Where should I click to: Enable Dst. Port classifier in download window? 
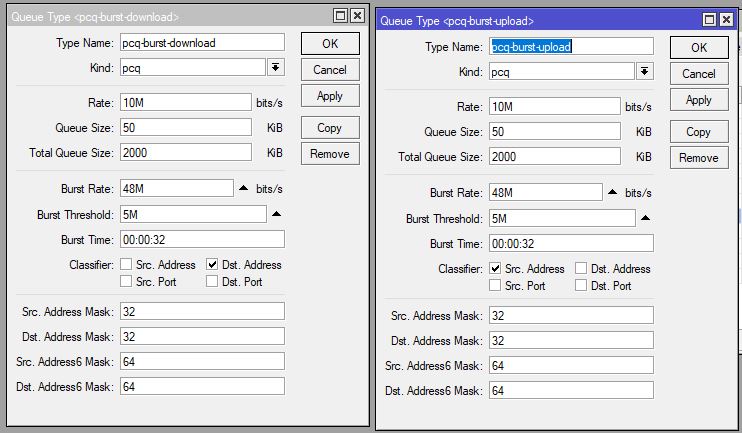pyautogui.click(x=212, y=281)
